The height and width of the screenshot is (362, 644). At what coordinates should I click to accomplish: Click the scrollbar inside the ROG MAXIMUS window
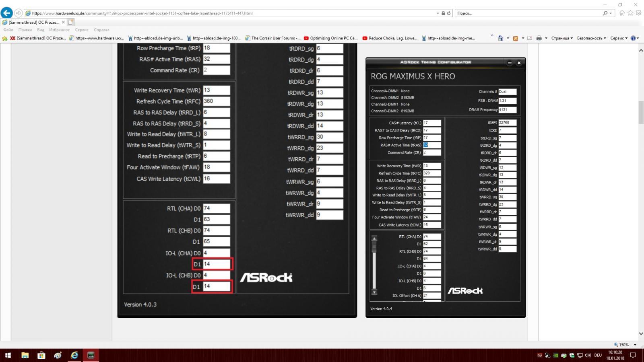pos(374,265)
